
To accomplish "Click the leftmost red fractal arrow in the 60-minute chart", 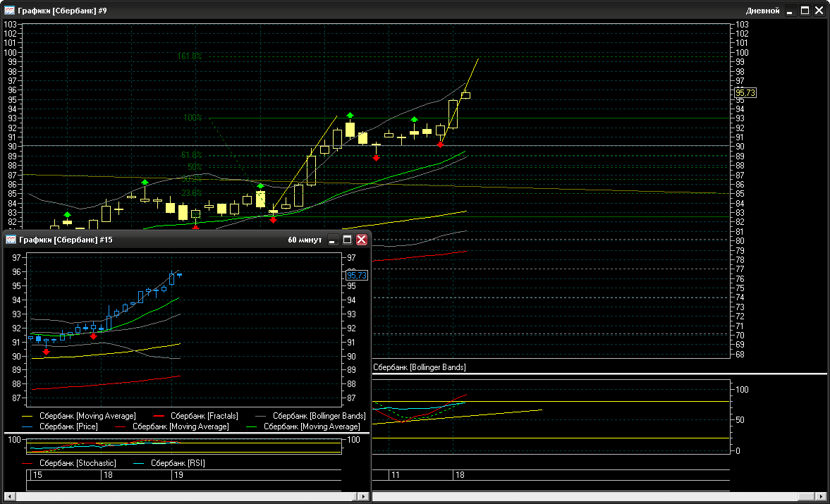I will (47, 352).
